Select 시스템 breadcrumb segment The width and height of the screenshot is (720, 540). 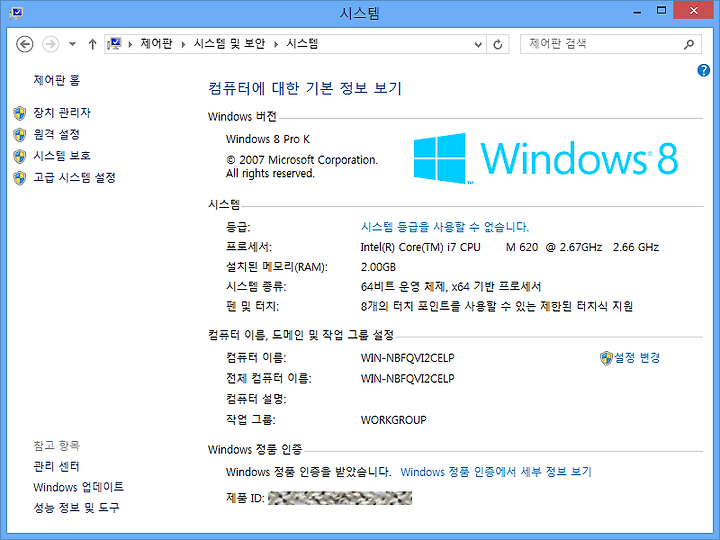(302, 44)
